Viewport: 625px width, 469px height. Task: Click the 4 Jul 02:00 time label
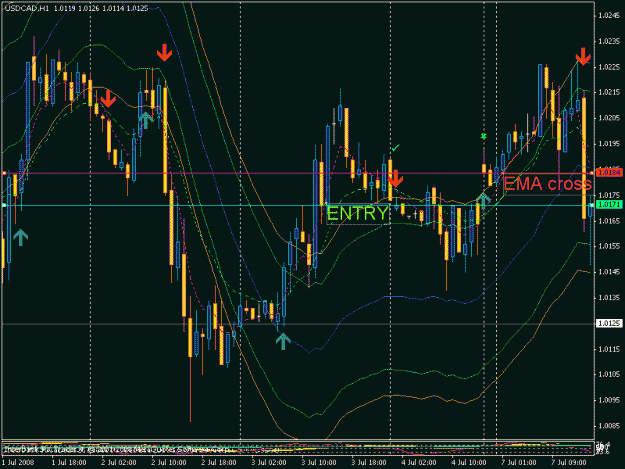click(419, 463)
